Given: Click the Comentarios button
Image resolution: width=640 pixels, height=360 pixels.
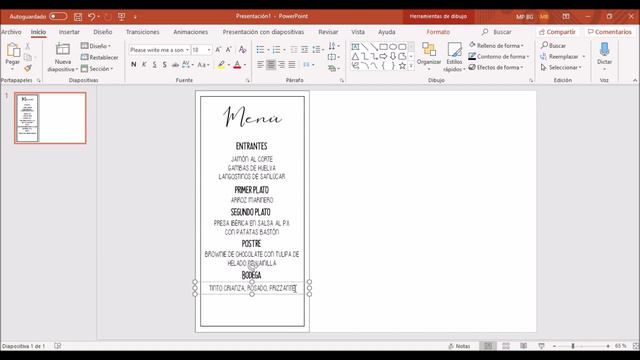Looking at the screenshot, I should (x=609, y=32).
